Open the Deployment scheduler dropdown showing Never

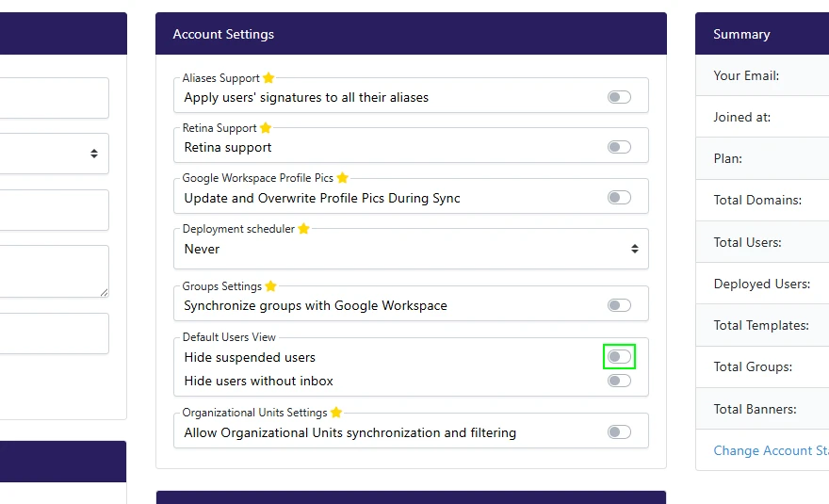pos(411,250)
